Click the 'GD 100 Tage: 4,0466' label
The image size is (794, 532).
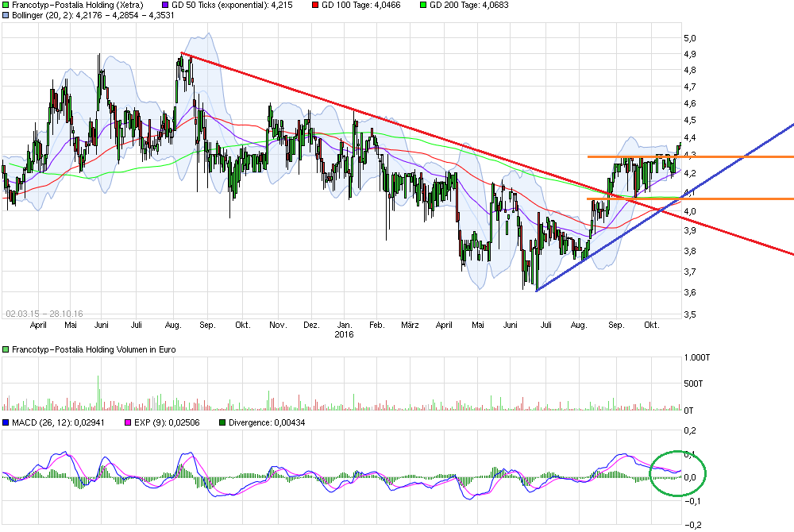point(361,5)
